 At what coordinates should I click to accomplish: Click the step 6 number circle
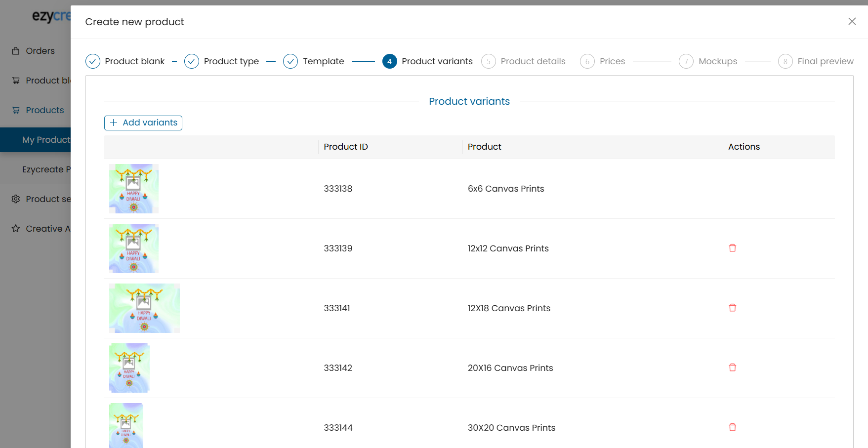coord(587,61)
